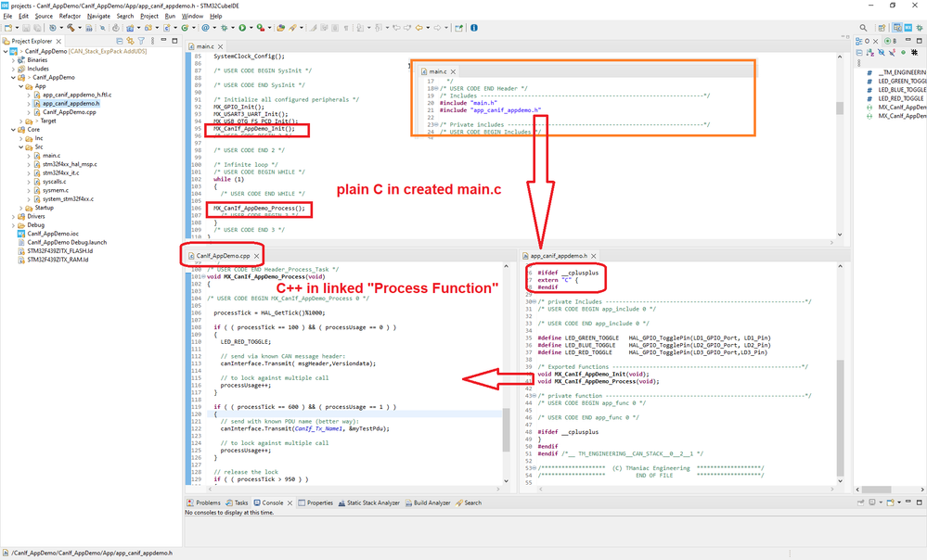Image resolution: width=927 pixels, height=560 pixels.
Task: Click the green Run button in toolbar
Action: (x=242, y=27)
